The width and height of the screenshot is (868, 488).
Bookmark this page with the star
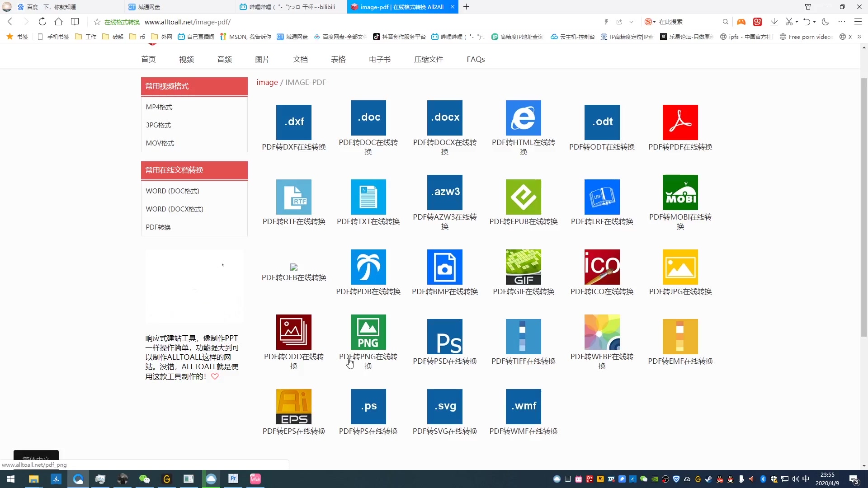click(x=97, y=22)
